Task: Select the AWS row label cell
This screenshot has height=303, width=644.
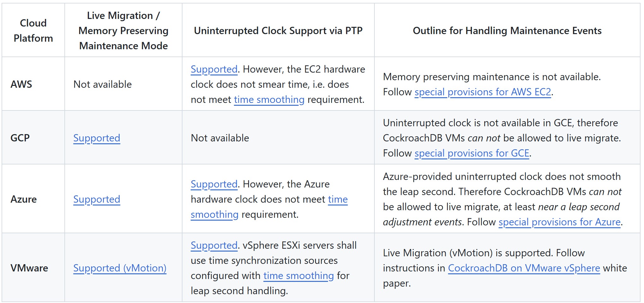Action: coord(21,84)
